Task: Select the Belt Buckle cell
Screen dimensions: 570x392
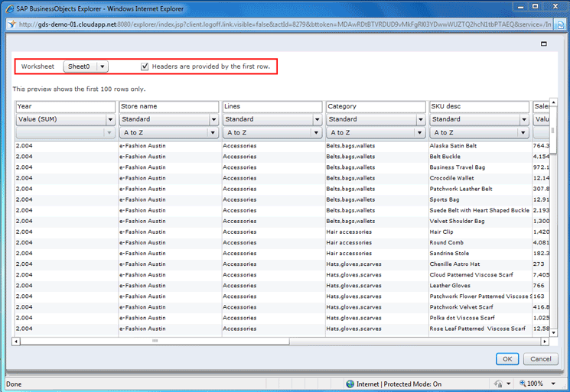Action: [x=445, y=157]
